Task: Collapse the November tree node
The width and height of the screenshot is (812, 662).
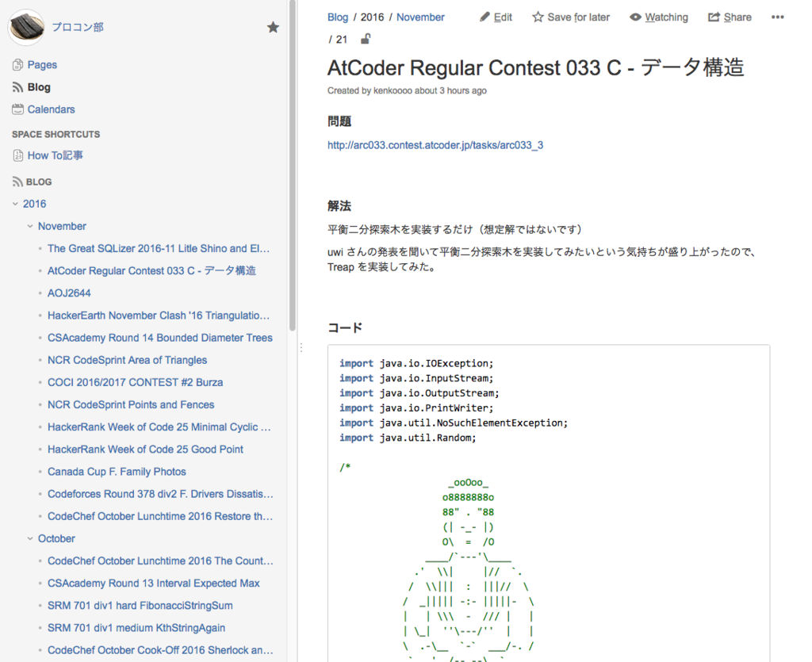Action: (30, 226)
